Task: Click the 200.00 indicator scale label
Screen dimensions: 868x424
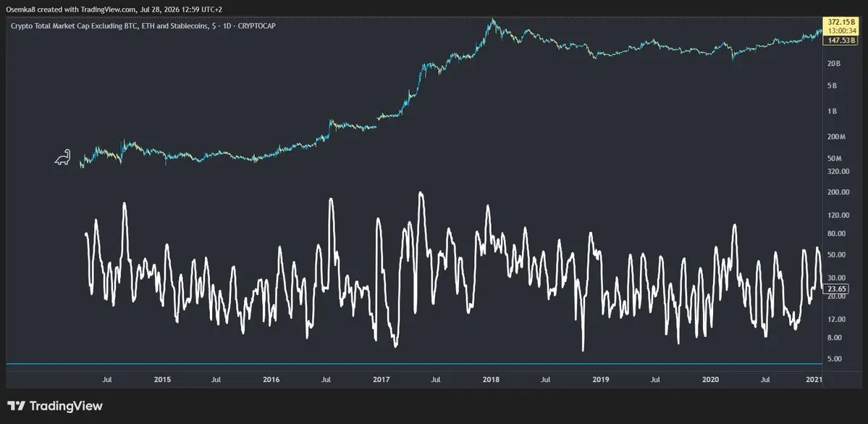Action: [838, 192]
